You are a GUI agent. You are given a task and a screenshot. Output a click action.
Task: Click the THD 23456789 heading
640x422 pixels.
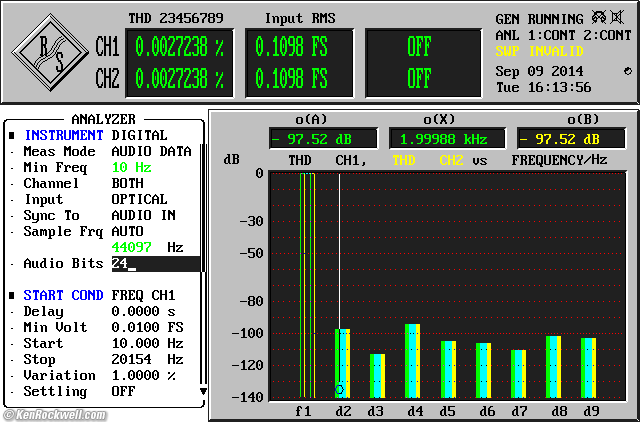[x=176, y=18]
